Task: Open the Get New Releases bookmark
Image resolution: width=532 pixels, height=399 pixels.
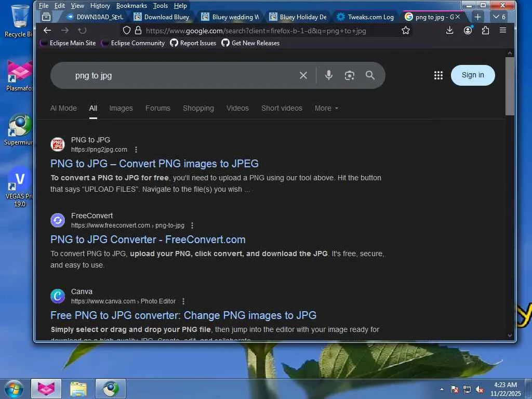Action: pos(251,43)
